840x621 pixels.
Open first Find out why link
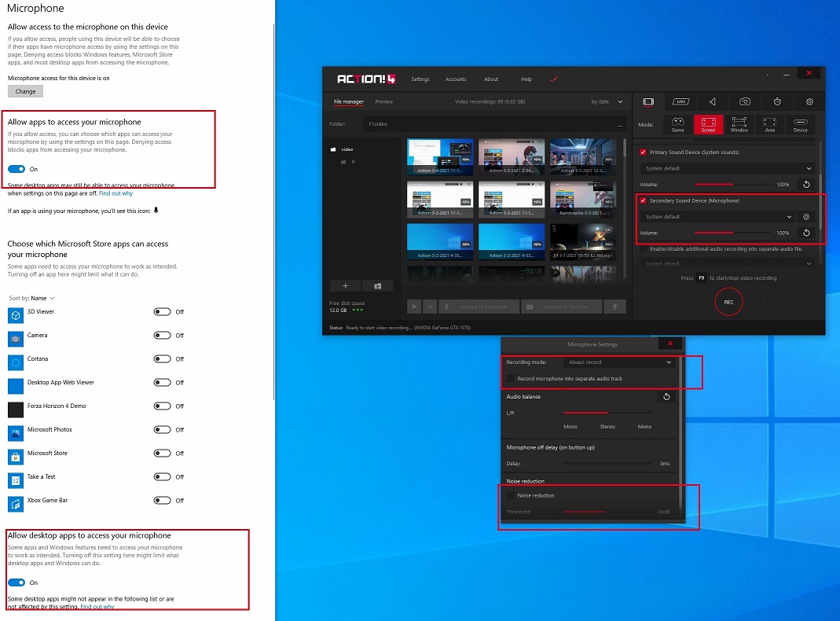[x=116, y=193]
